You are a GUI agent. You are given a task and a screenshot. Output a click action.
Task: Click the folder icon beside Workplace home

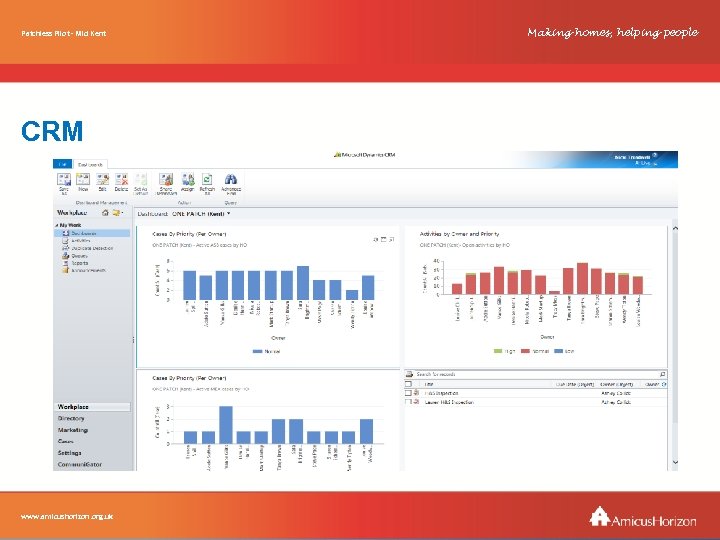click(x=116, y=213)
